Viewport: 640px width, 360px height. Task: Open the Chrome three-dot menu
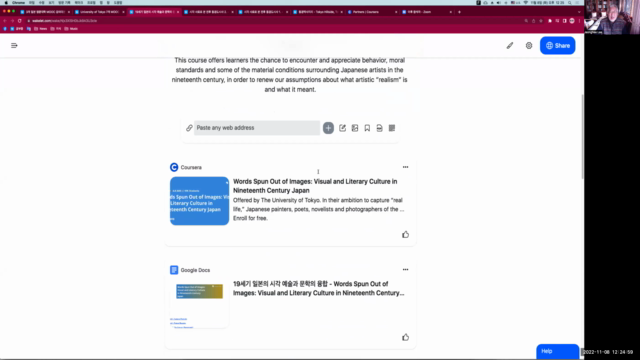579,21
